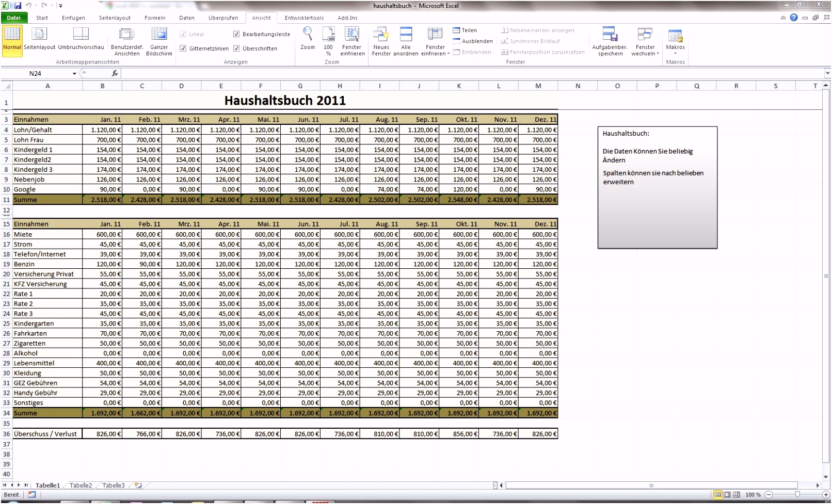The height and width of the screenshot is (504, 832).
Task: Minimize the ribbon with caret icon
Action: click(x=783, y=18)
